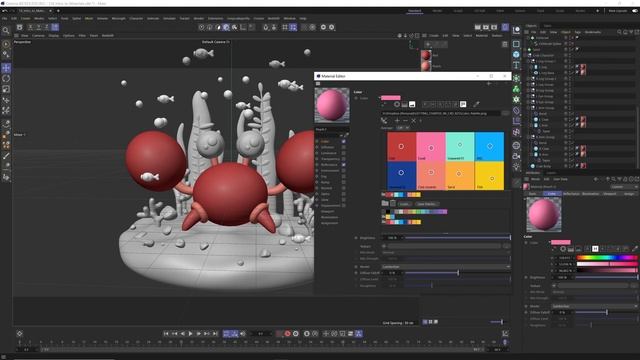Viewport: 640px width, 360px height.
Task: Switch to color wheel mode in Material Editor
Action: [x=397, y=104]
